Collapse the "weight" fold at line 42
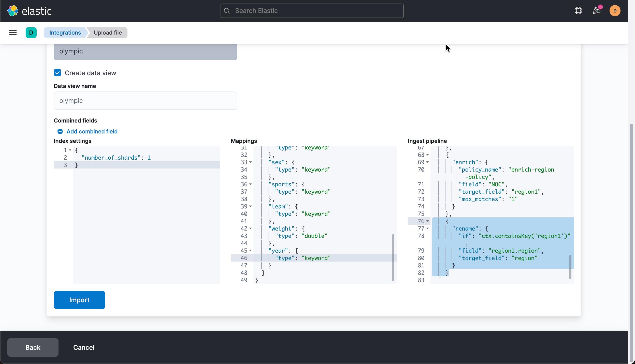635x364 pixels. [x=250, y=229]
